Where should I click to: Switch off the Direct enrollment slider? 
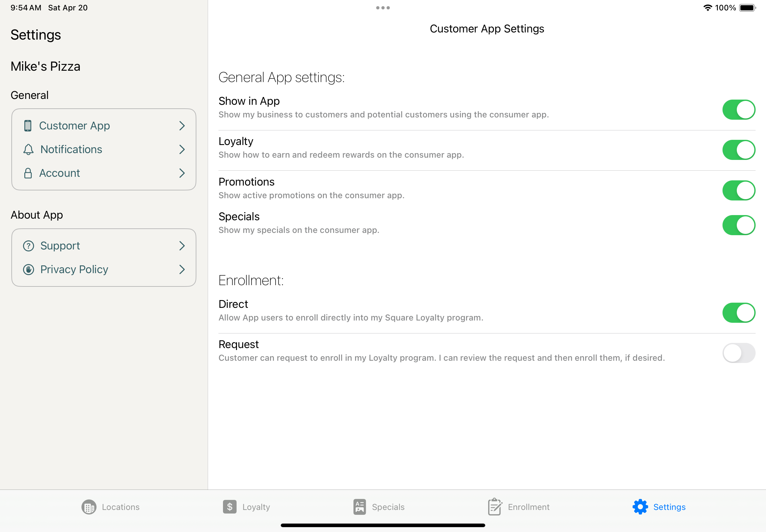click(x=738, y=312)
